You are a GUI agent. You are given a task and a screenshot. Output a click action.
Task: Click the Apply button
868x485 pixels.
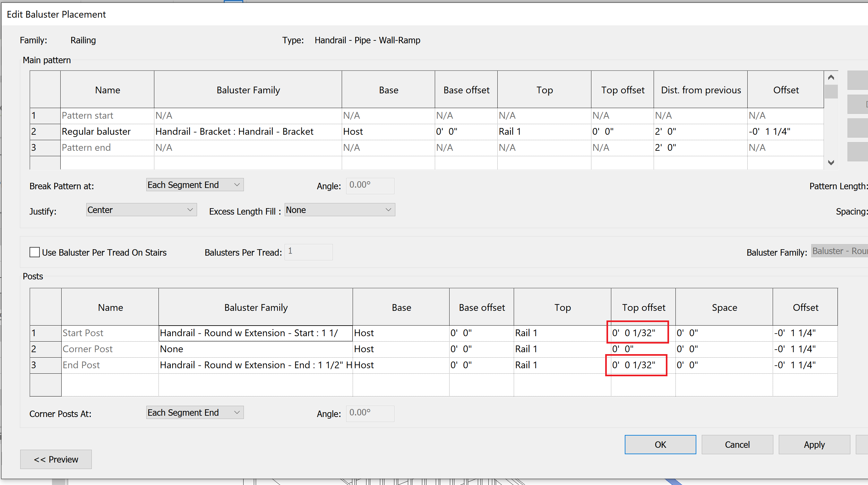tap(814, 445)
